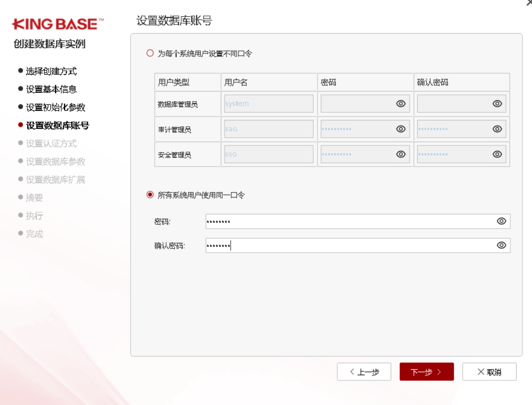Screen dimensions: 532x405
Task: Go back with the 上一步 button
Action: (364, 372)
